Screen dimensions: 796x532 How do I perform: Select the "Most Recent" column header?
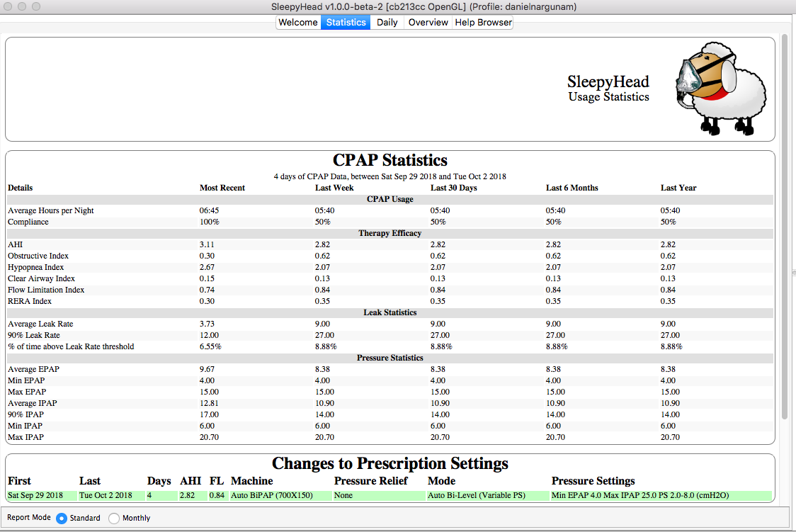pos(222,188)
